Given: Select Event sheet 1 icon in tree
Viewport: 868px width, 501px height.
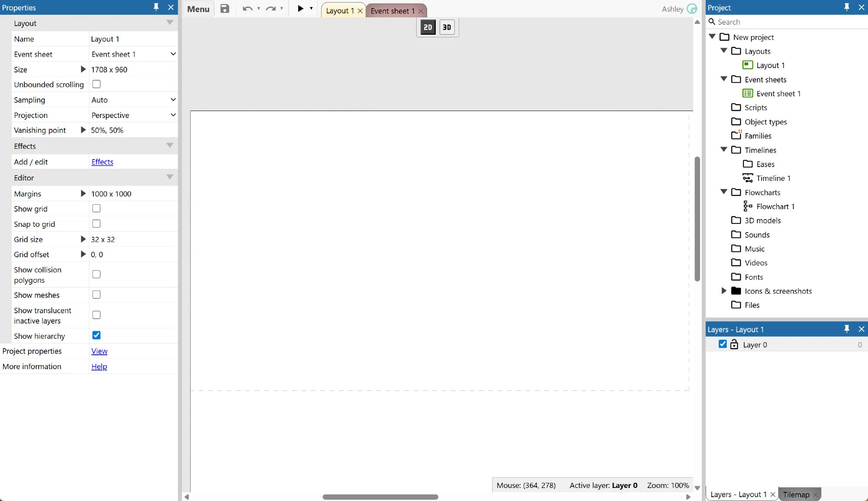Looking at the screenshot, I should pos(748,93).
